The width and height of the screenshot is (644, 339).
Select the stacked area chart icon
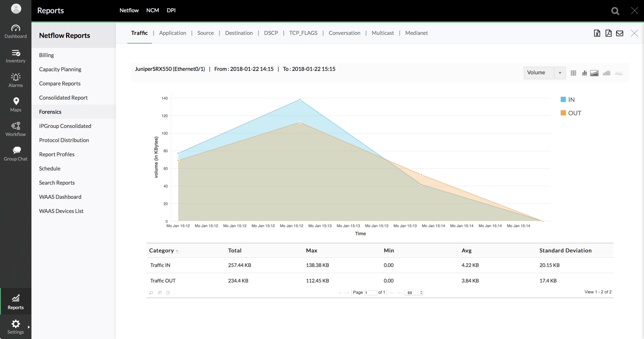pyautogui.click(x=594, y=73)
